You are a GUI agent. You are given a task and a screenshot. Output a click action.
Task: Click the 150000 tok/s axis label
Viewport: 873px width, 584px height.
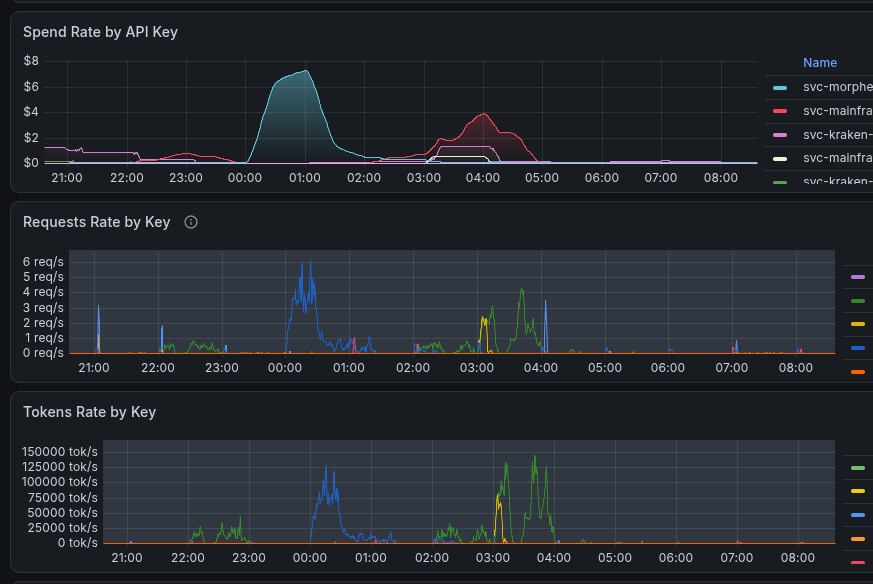[x=60, y=452]
